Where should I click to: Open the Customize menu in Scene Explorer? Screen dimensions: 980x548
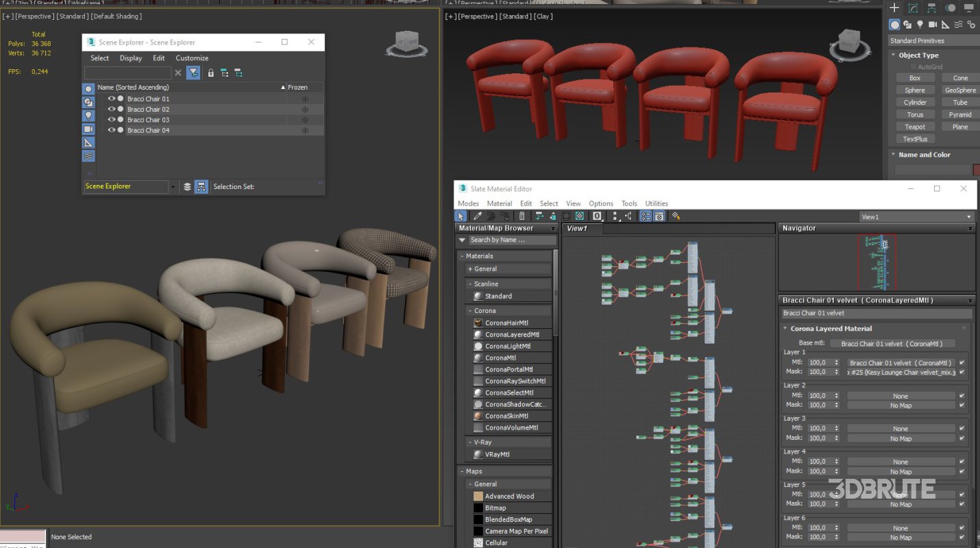pos(192,58)
